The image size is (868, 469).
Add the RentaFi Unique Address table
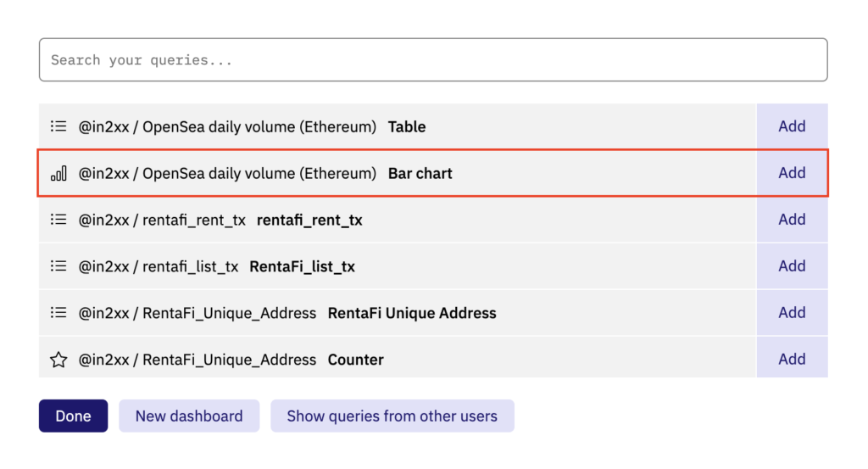tap(792, 313)
